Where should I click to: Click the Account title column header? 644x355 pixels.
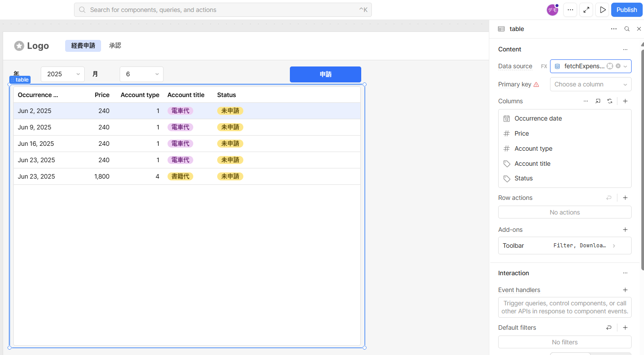[186, 95]
